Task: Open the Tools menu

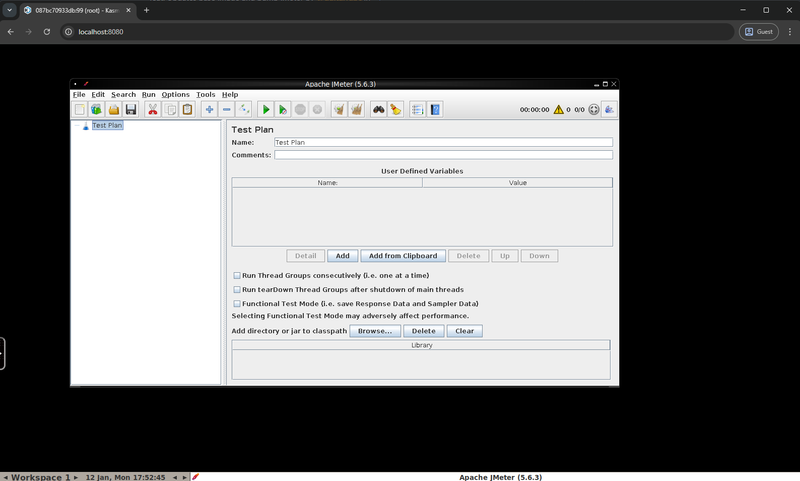Action: (206, 94)
